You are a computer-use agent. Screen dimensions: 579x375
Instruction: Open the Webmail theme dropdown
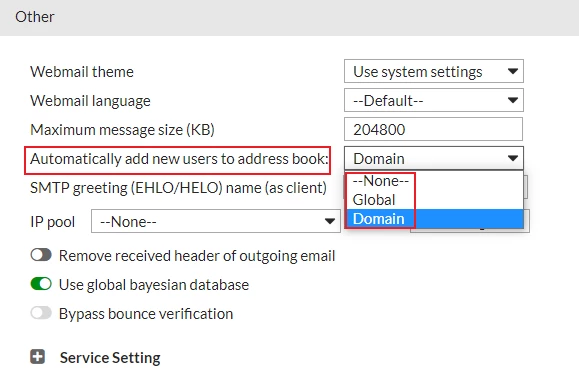(x=434, y=71)
